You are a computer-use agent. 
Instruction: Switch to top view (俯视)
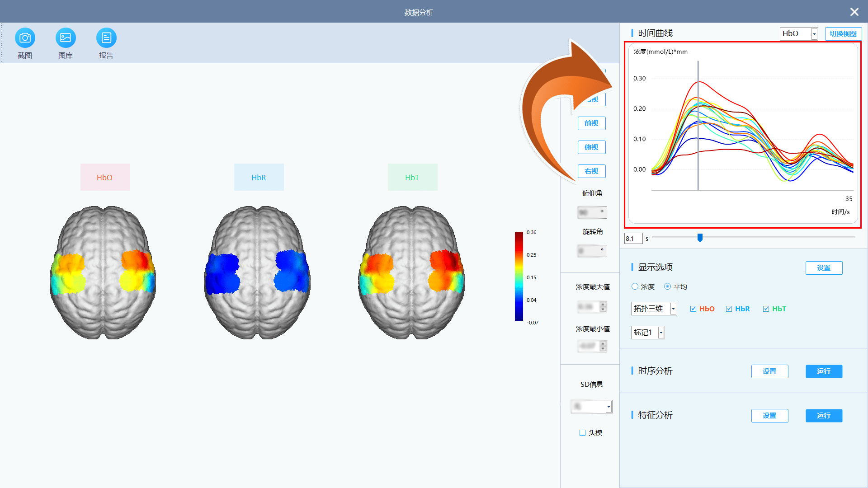coord(591,147)
